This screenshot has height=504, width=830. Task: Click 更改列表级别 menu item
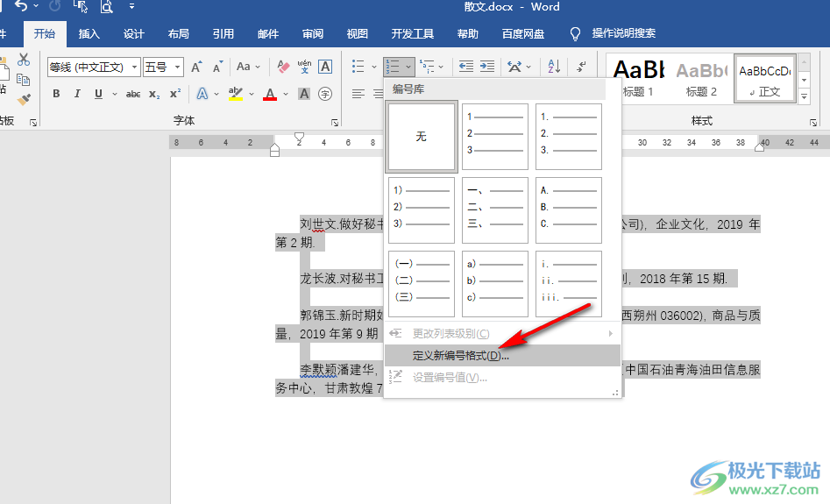502,334
